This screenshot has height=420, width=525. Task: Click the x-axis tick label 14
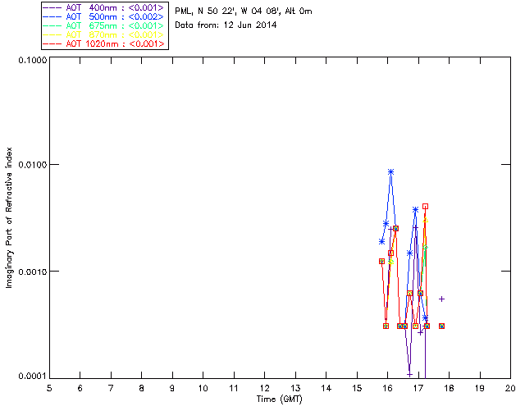[x=326, y=388]
